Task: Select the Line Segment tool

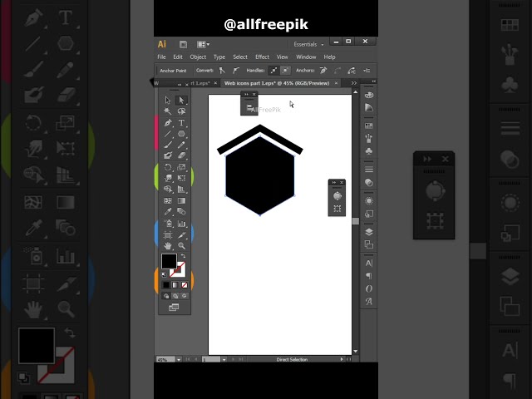Action: click(168, 134)
